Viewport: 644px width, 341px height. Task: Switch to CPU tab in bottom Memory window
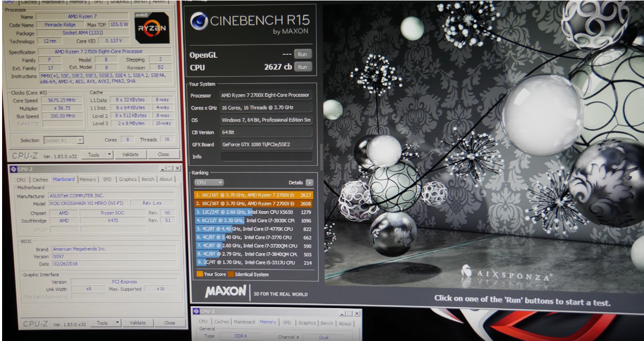203,322
